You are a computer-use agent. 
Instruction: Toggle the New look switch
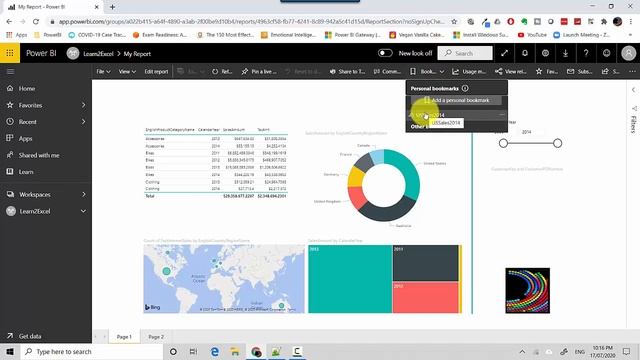[x=384, y=53]
